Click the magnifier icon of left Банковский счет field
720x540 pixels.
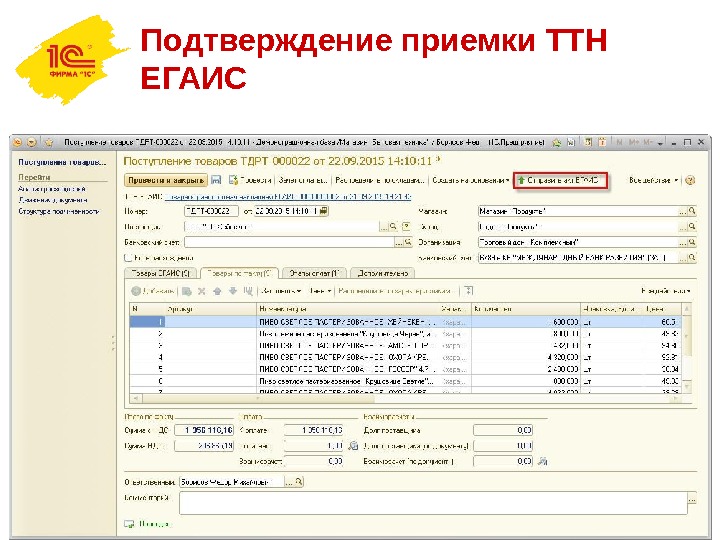tap(408, 242)
